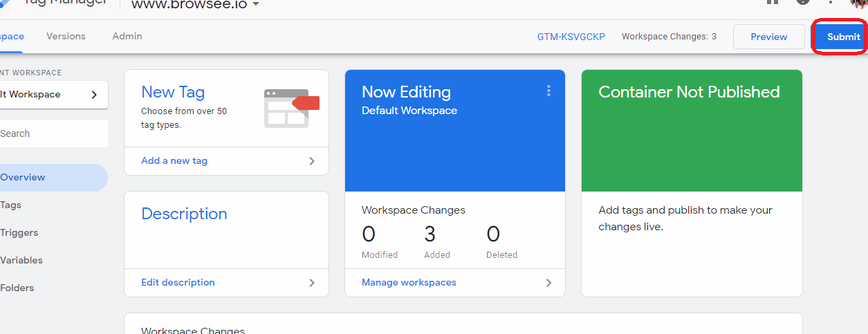This screenshot has width=868, height=334.
Task: Select Overview in the sidebar
Action: point(54,178)
